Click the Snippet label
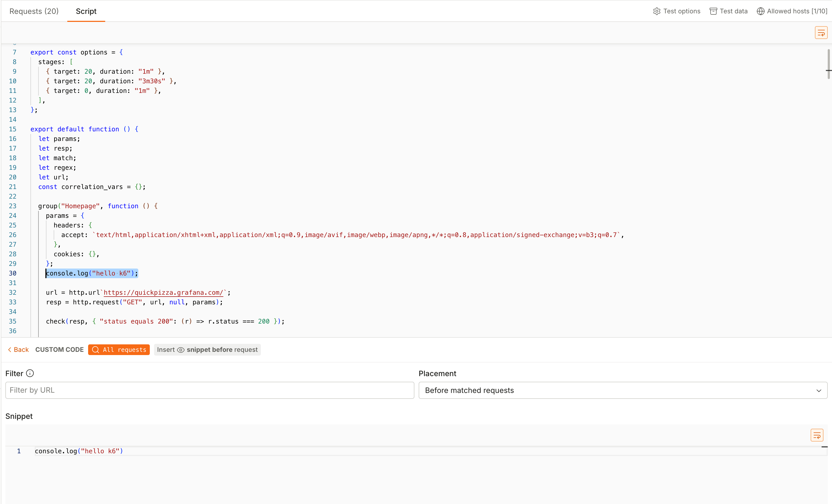Image resolution: width=832 pixels, height=504 pixels. click(19, 416)
